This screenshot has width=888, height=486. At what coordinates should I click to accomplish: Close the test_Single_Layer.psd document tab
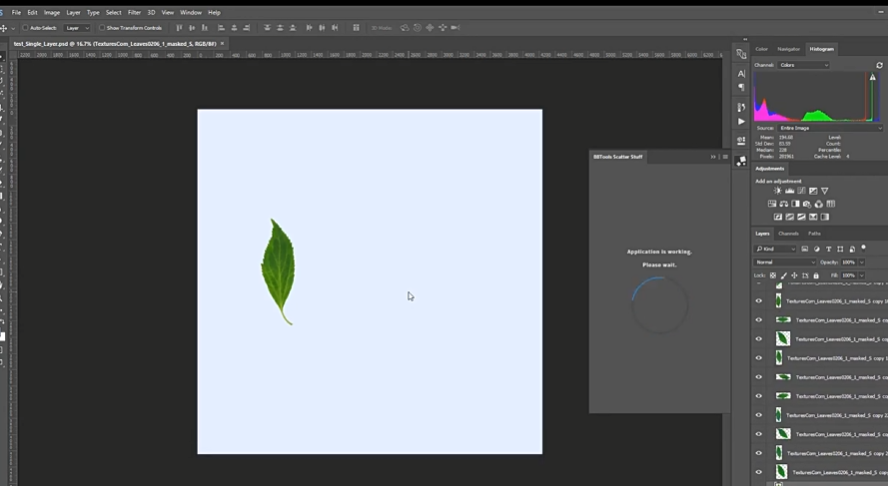(x=222, y=44)
